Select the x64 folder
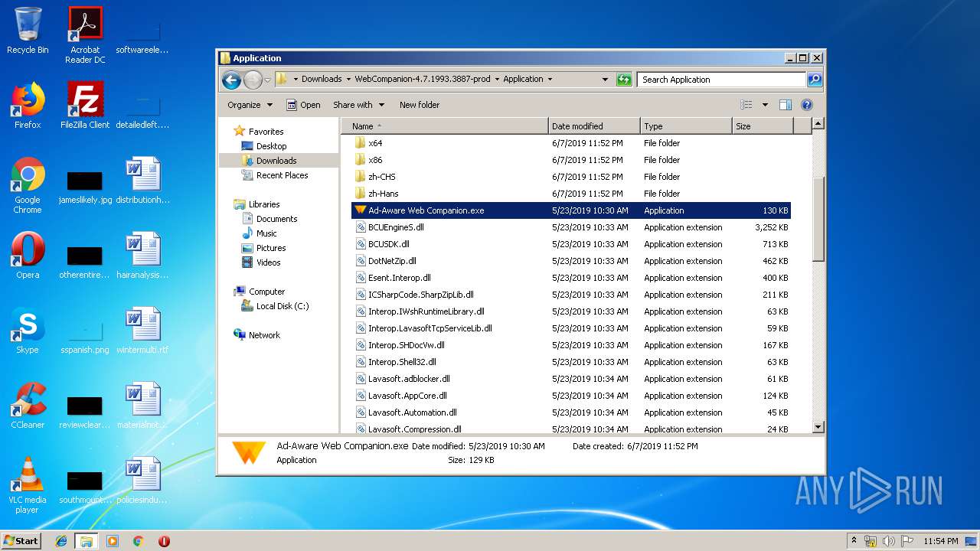The image size is (980, 551). [x=570, y=143]
